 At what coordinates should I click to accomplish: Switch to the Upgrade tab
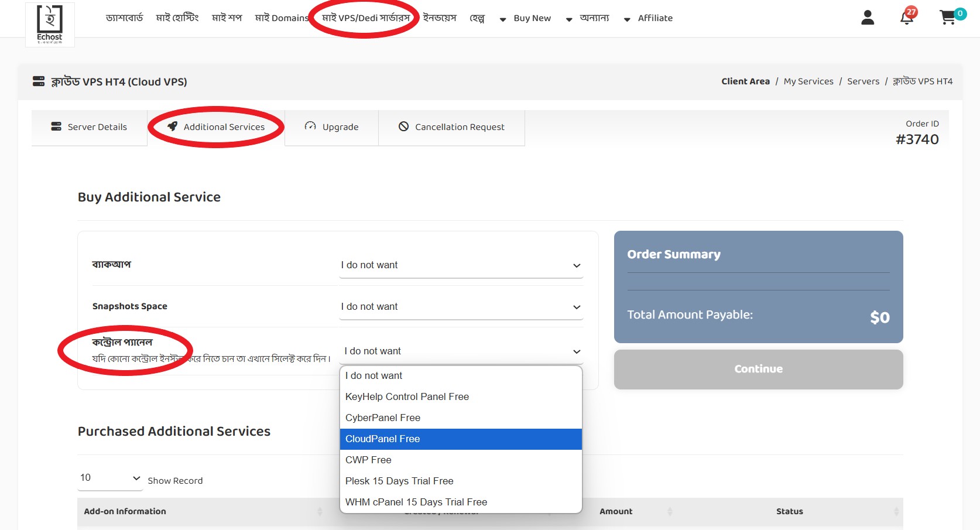332,127
